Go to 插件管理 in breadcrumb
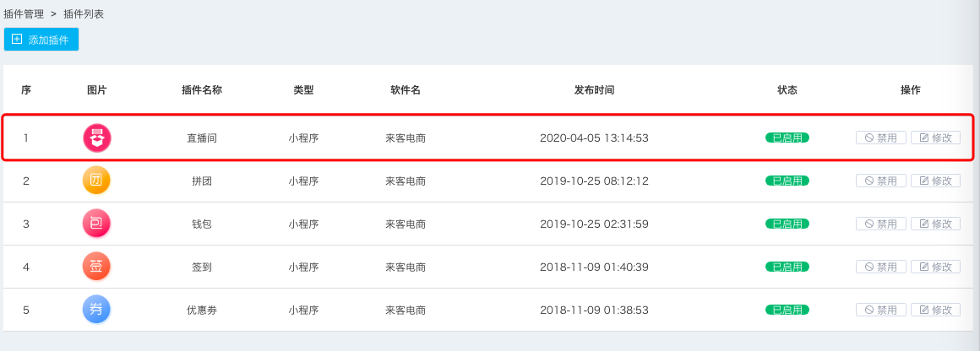980x351 pixels. (24, 14)
